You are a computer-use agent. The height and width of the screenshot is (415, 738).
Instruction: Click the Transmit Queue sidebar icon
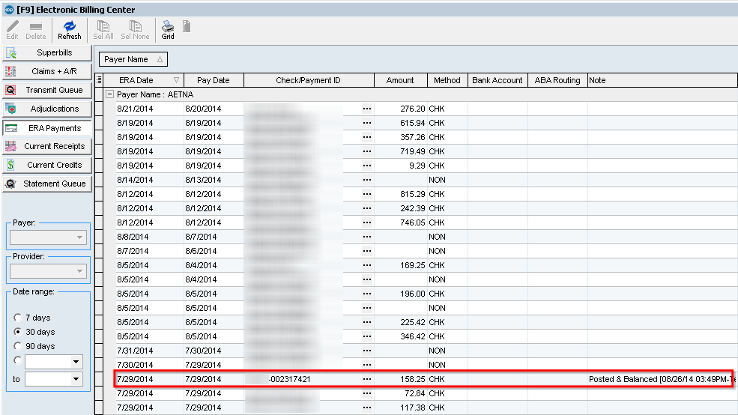(x=11, y=90)
